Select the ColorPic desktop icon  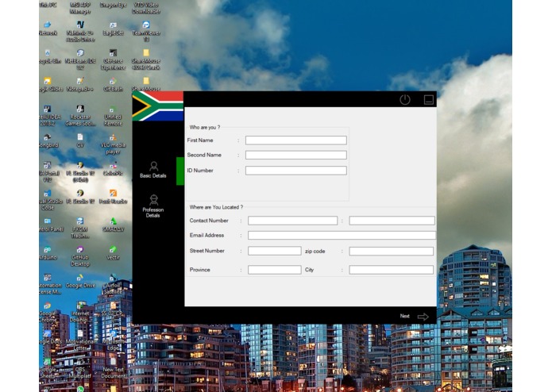click(x=113, y=169)
